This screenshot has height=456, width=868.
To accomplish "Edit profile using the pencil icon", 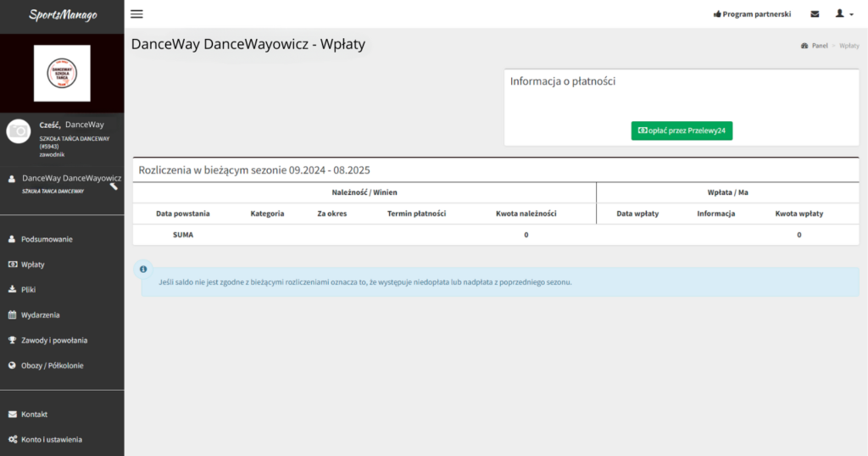I will (114, 186).
